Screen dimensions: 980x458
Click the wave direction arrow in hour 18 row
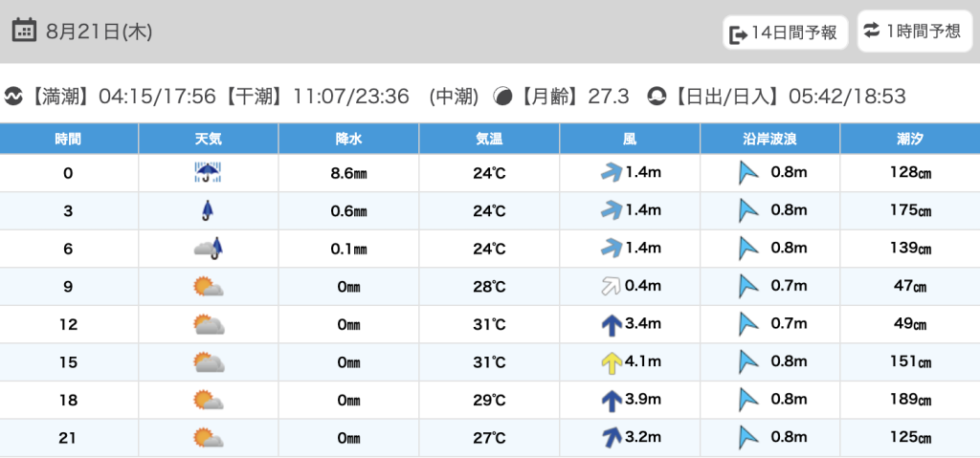point(748,400)
